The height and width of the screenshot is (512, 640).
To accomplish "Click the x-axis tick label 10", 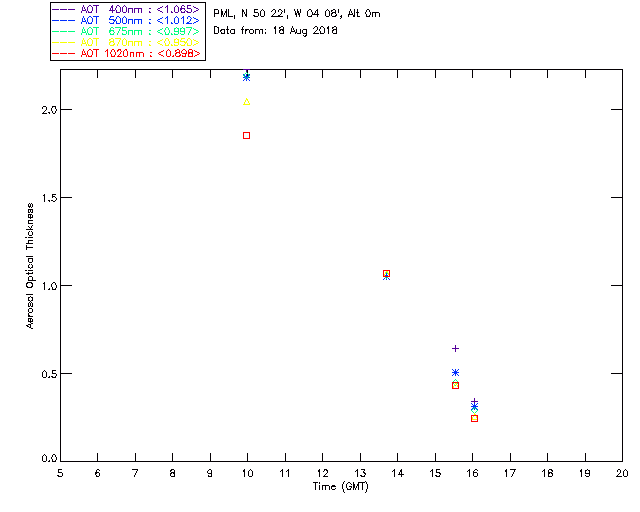I will (x=247, y=473).
